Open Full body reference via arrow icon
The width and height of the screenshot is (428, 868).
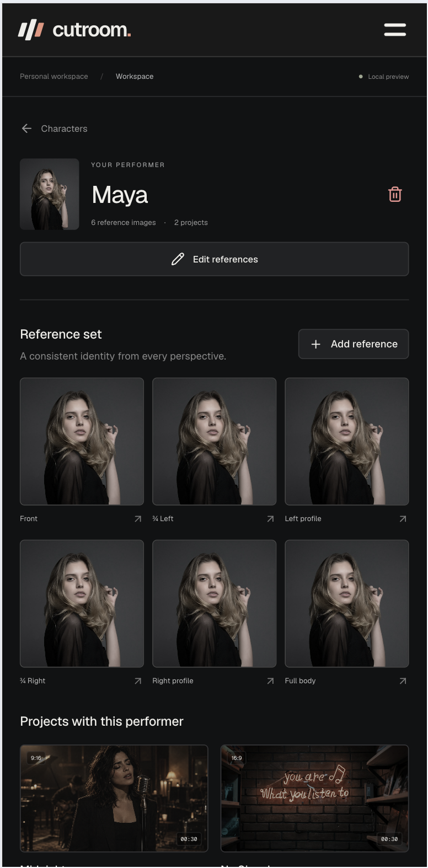403,681
